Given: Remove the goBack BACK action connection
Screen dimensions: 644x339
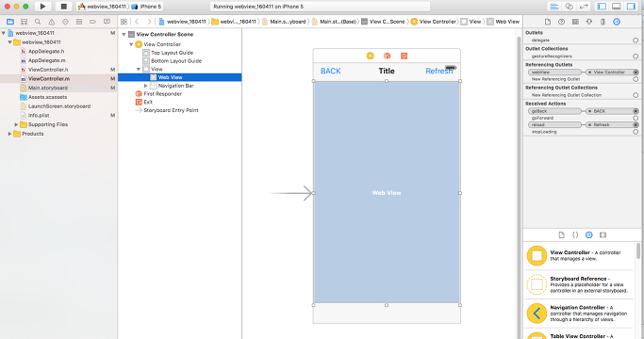Looking at the screenshot, I should 590,111.
